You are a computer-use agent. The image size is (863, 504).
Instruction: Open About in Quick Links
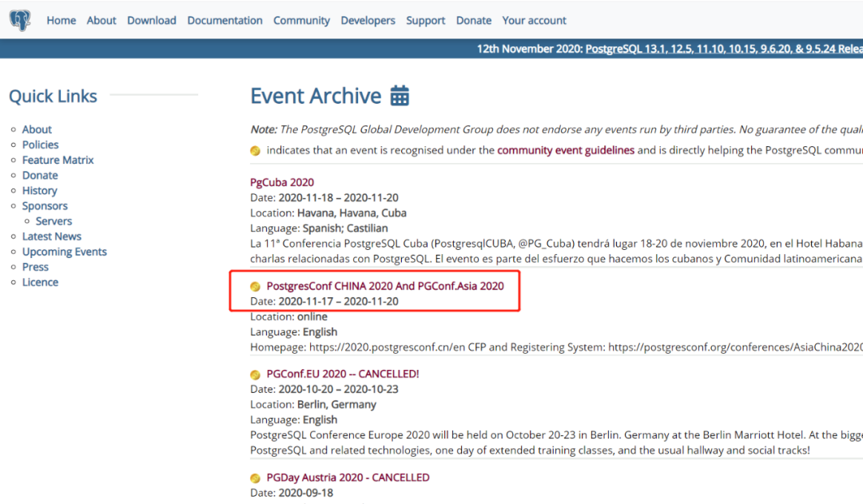(37, 129)
